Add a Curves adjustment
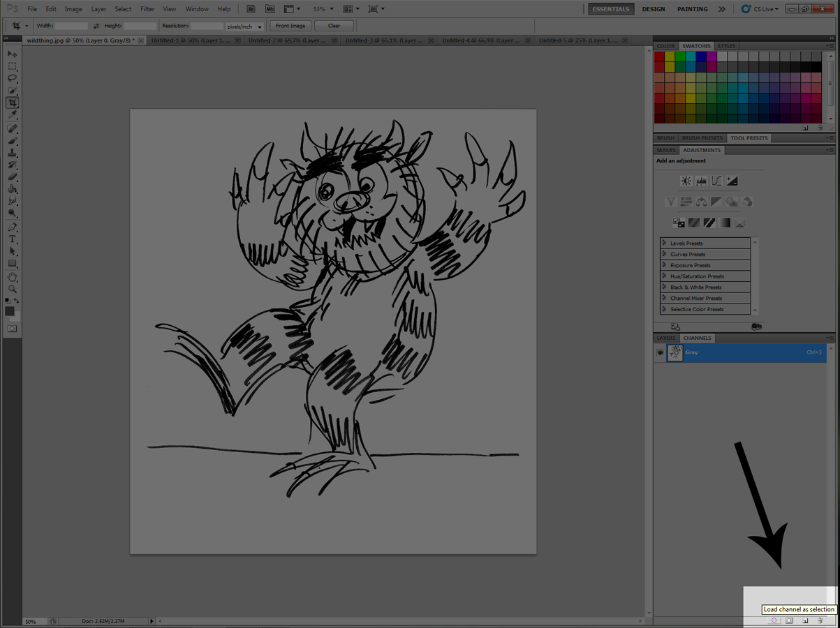 (x=716, y=181)
